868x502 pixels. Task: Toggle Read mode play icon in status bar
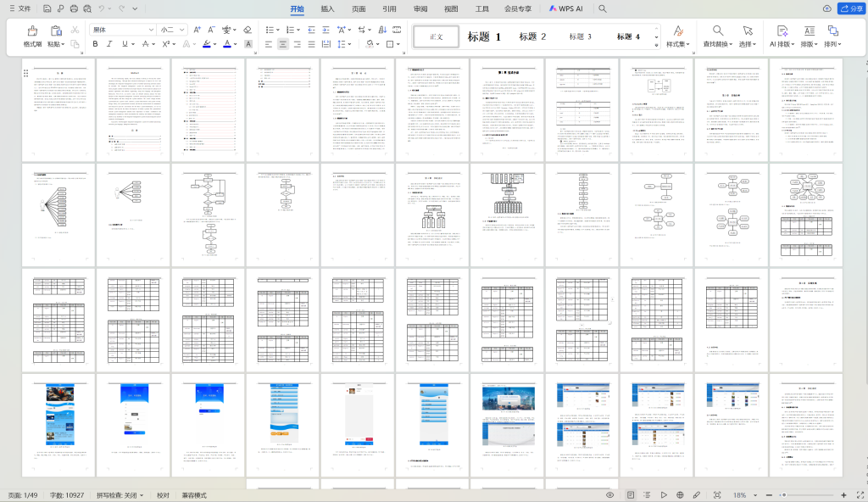click(x=663, y=495)
